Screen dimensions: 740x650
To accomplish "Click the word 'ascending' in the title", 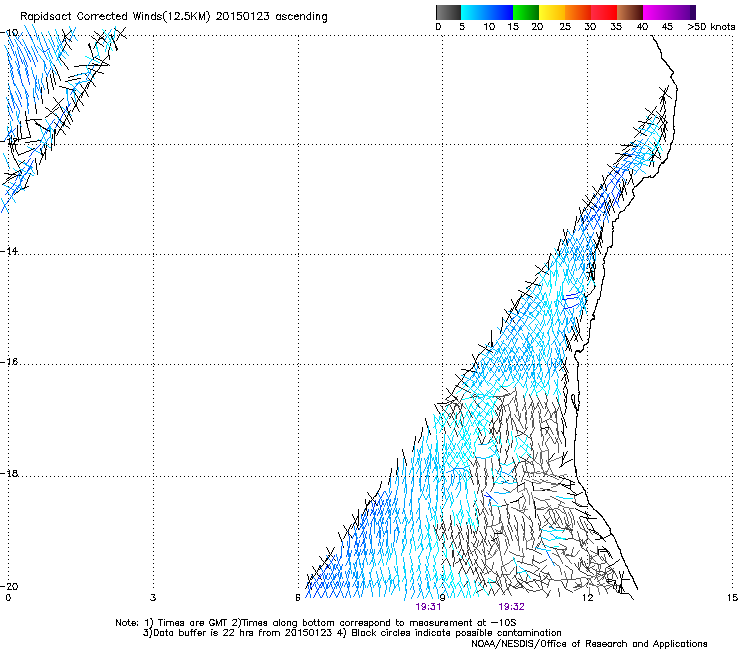I will (301, 17).
